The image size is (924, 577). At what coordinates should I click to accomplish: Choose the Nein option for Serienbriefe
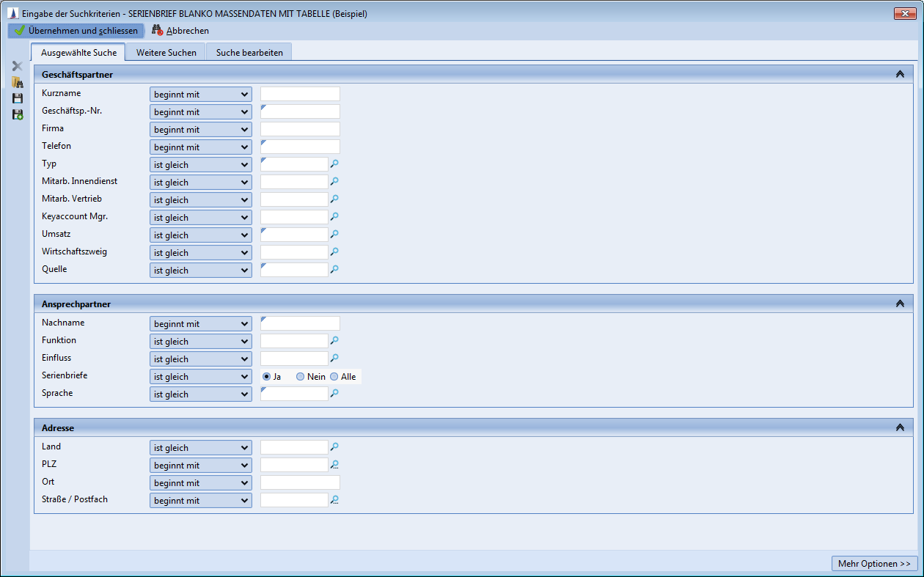[x=300, y=376]
